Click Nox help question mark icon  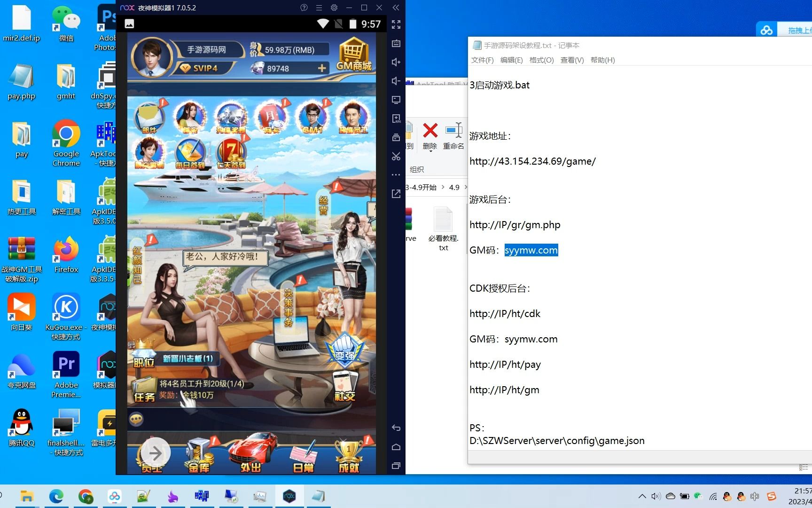pyautogui.click(x=304, y=8)
